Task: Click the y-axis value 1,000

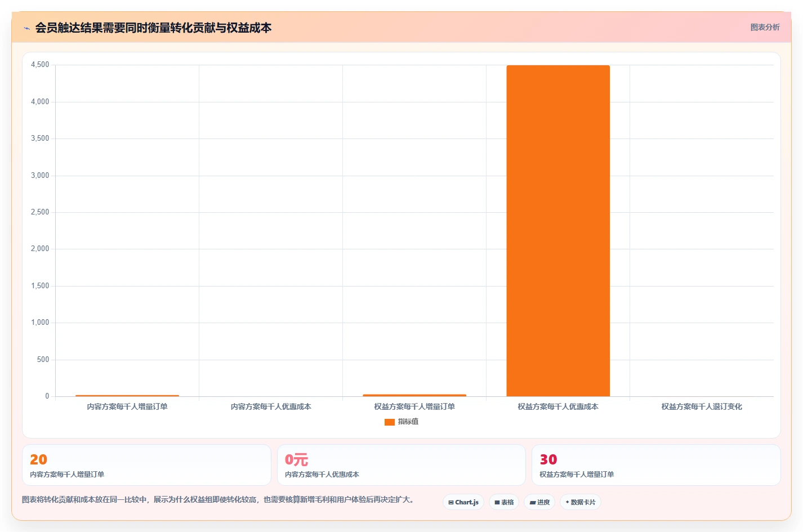Action: pyautogui.click(x=40, y=323)
